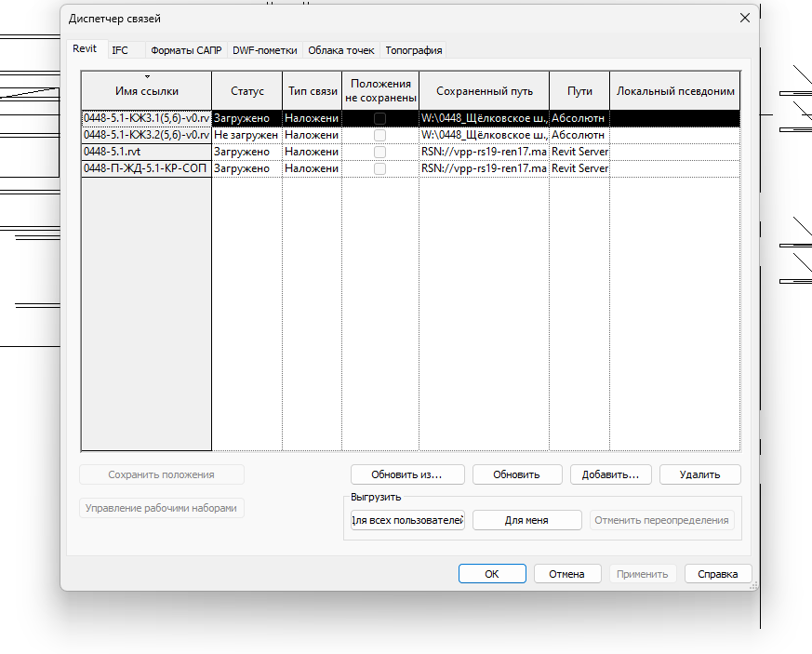The width and height of the screenshot is (812, 654).
Task: Click the Обновить из... button
Action: pos(407,474)
